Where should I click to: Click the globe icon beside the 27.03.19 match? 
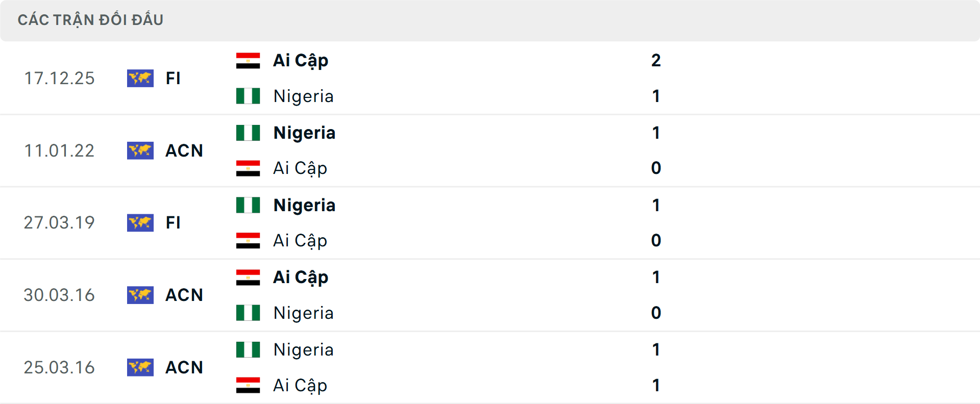pyautogui.click(x=140, y=223)
